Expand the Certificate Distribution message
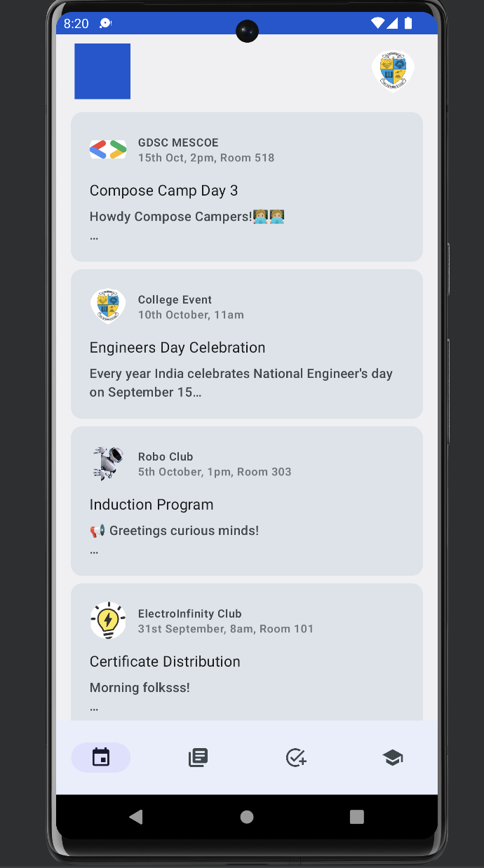This screenshot has width=484, height=868. (93, 707)
